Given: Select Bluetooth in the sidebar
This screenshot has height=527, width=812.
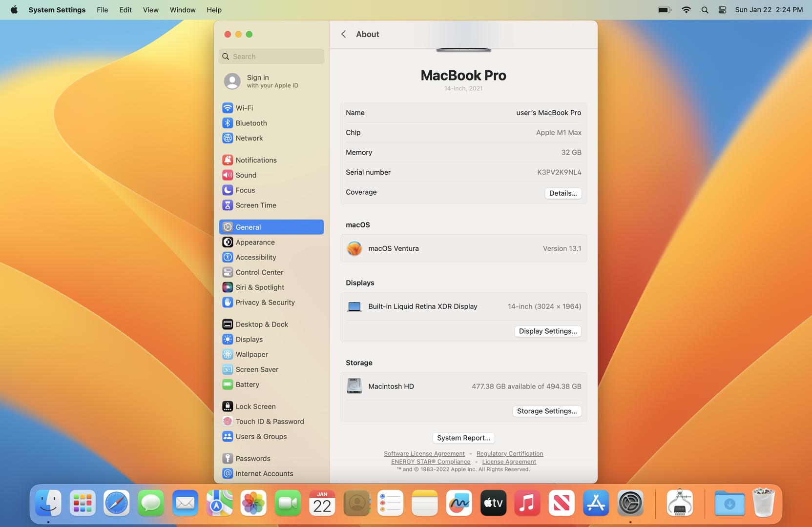Looking at the screenshot, I should click(x=250, y=123).
